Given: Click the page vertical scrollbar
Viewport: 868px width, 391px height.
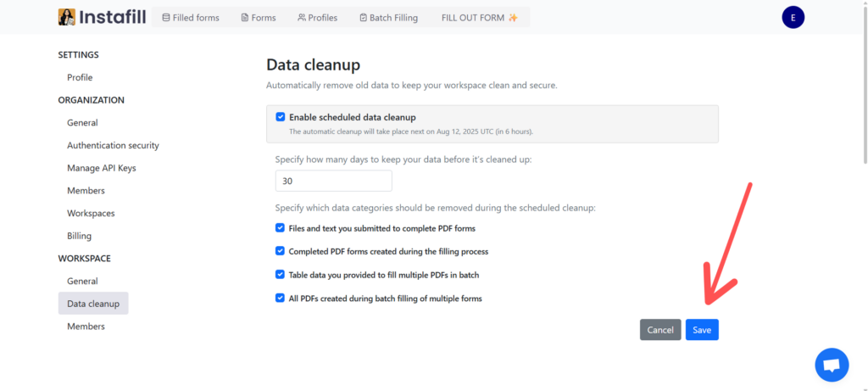Looking at the screenshot, I should [x=865, y=83].
